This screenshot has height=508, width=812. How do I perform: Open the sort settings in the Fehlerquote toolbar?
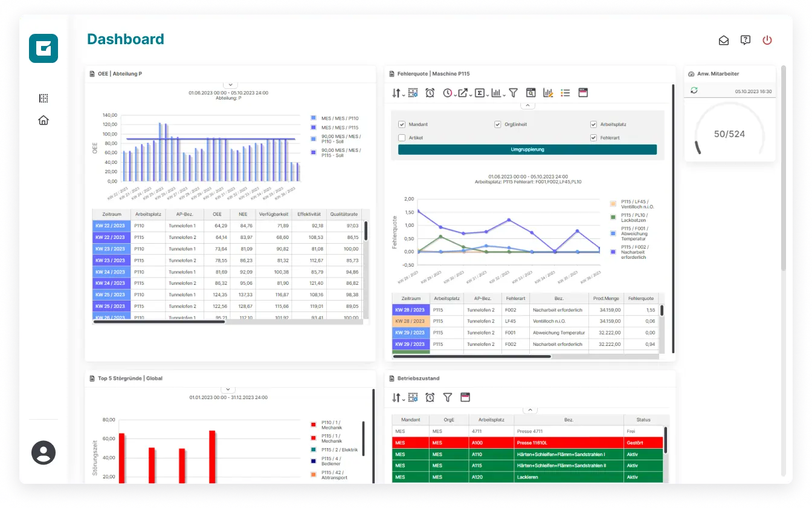pos(396,93)
